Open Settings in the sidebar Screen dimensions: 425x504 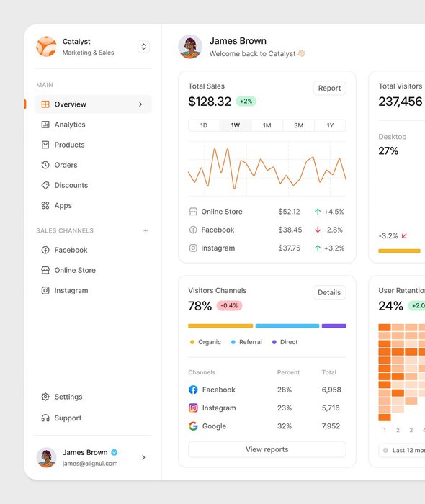pyautogui.click(x=93, y=397)
